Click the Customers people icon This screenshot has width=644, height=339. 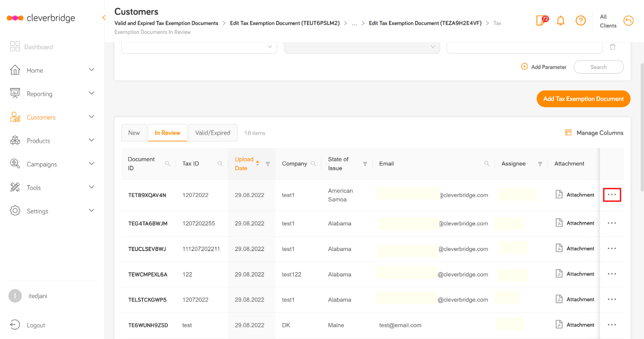click(x=15, y=117)
